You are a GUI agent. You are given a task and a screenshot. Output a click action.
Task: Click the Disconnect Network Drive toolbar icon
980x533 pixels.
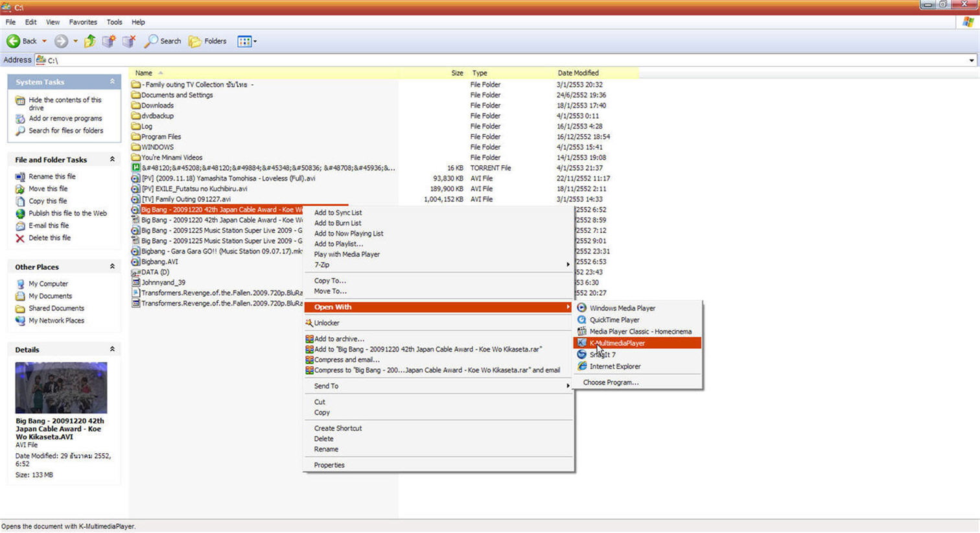click(x=129, y=41)
